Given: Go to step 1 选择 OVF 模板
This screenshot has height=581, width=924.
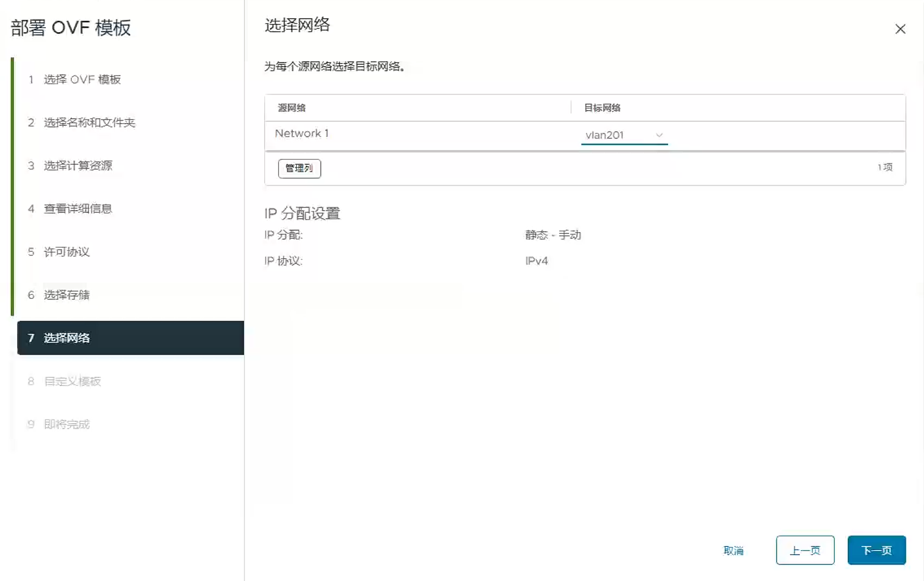Looking at the screenshot, I should click(x=82, y=79).
